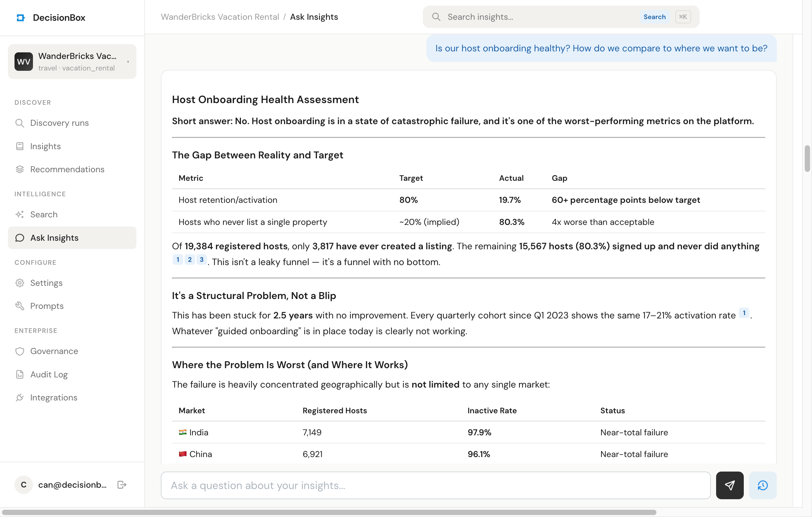Click the Search button in top bar
The image size is (812, 517).
tap(654, 17)
